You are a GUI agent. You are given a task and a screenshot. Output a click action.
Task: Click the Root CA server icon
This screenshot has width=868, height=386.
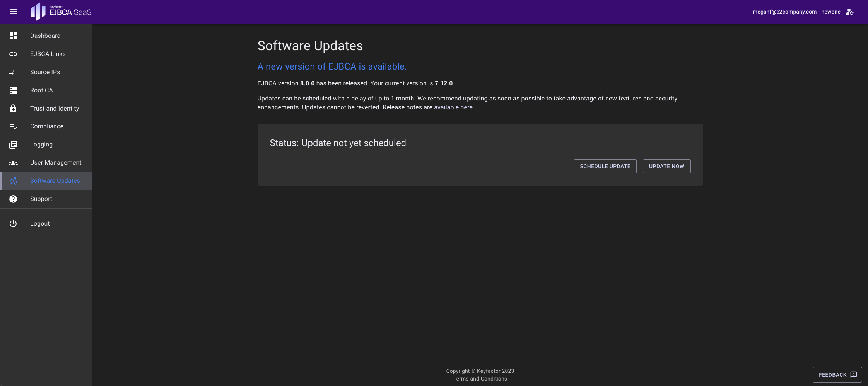tap(13, 90)
